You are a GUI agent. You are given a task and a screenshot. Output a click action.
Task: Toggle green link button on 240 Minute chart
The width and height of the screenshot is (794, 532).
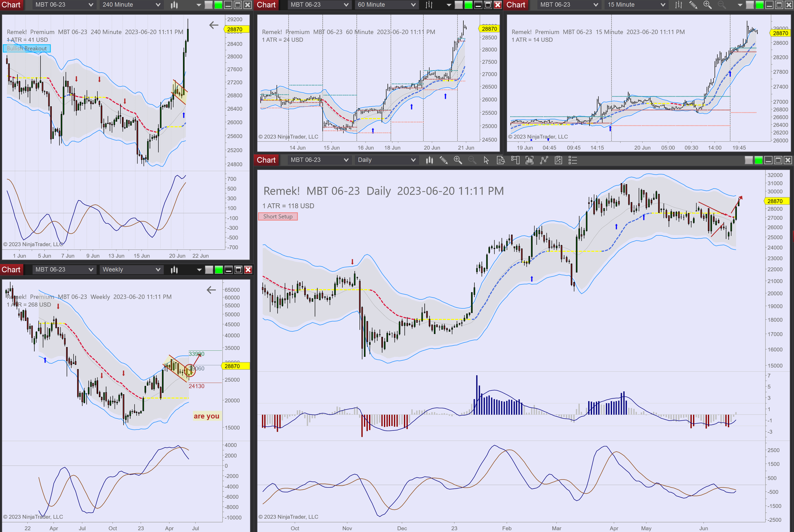[218, 5]
